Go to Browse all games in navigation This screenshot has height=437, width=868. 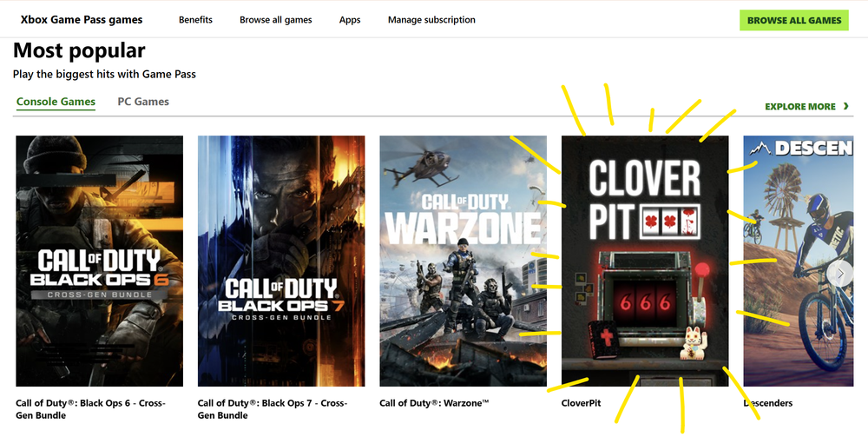tap(275, 20)
